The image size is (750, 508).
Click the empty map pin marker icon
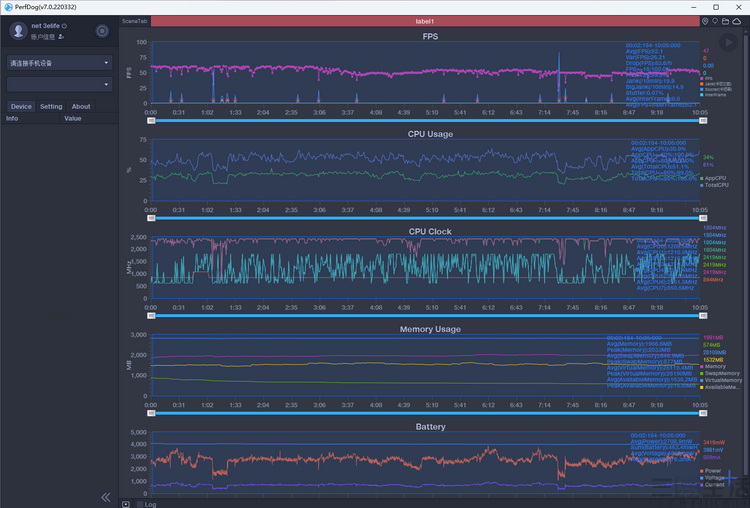[715, 21]
